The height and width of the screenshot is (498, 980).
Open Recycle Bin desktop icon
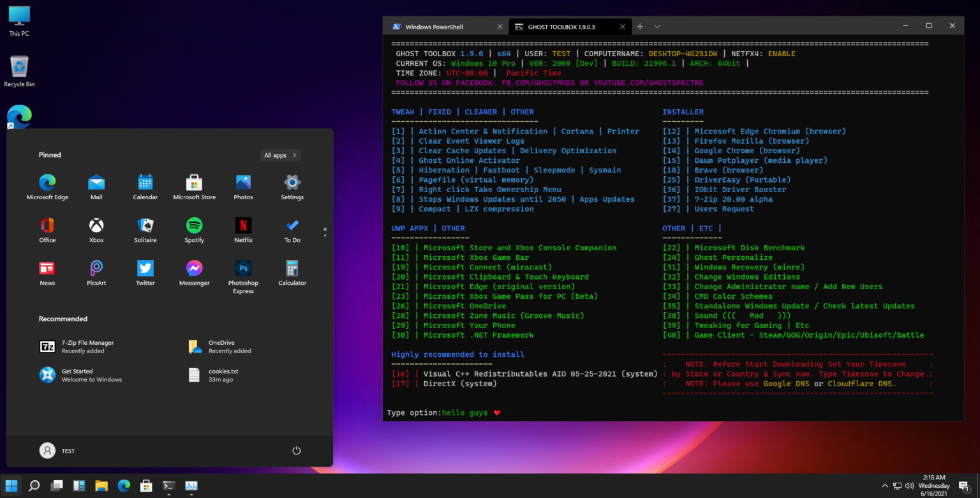click(x=19, y=72)
